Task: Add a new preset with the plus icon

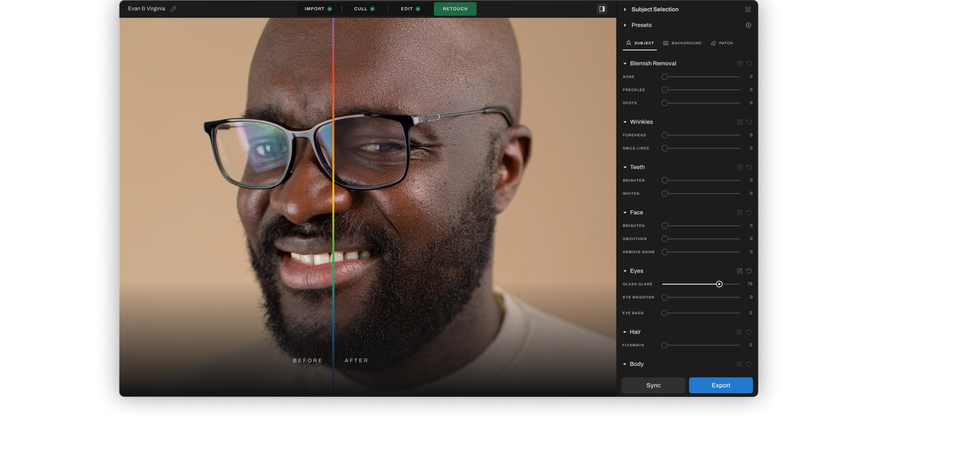Action: point(748,25)
